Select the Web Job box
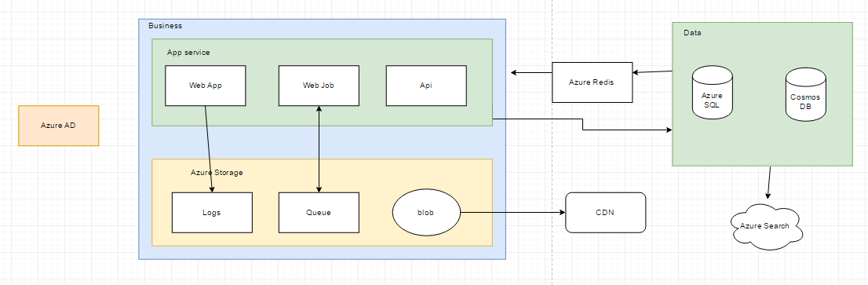868x285 pixels. pyautogui.click(x=319, y=86)
